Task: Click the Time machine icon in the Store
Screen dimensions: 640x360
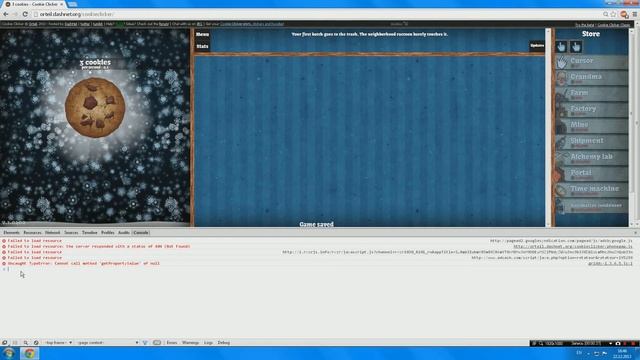Action: click(562, 190)
